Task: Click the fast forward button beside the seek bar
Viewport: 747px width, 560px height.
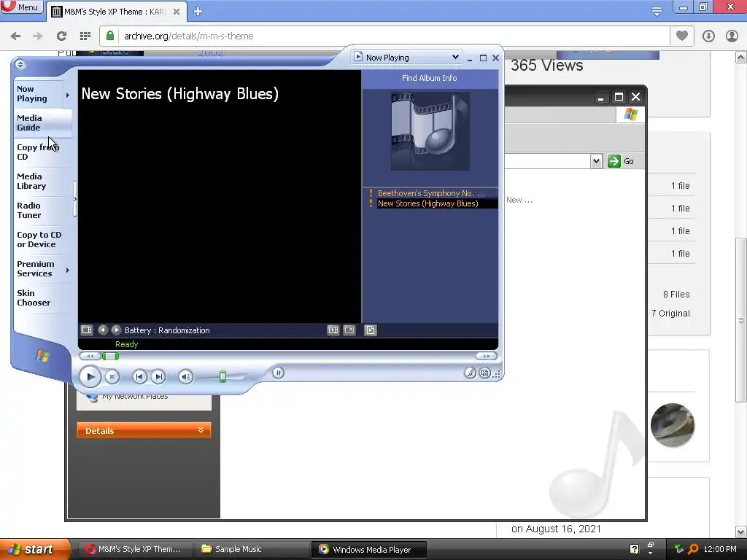Action: pyautogui.click(x=486, y=356)
